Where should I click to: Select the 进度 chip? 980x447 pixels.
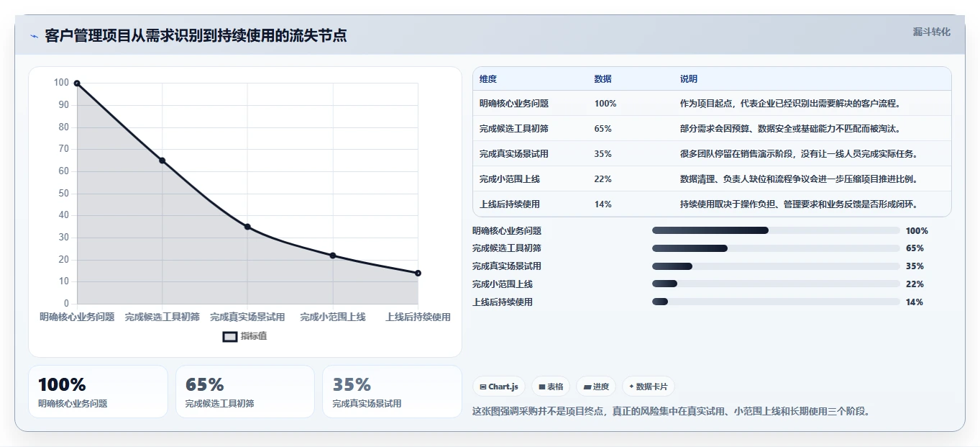(596, 387)
